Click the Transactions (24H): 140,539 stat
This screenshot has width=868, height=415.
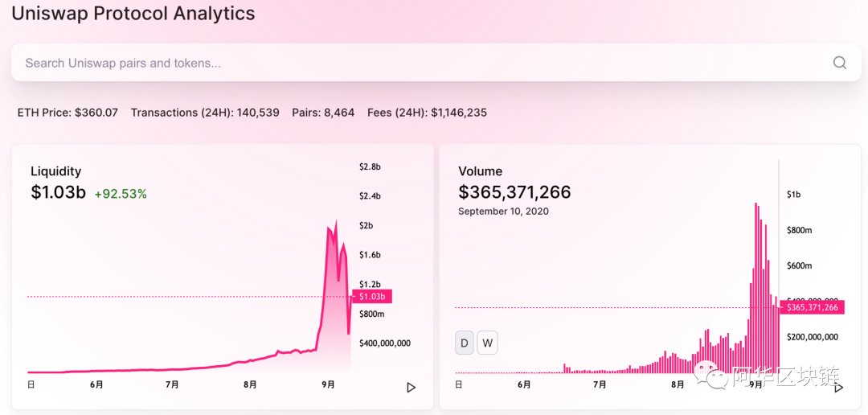pyautogui.click(x=205, y=113)
